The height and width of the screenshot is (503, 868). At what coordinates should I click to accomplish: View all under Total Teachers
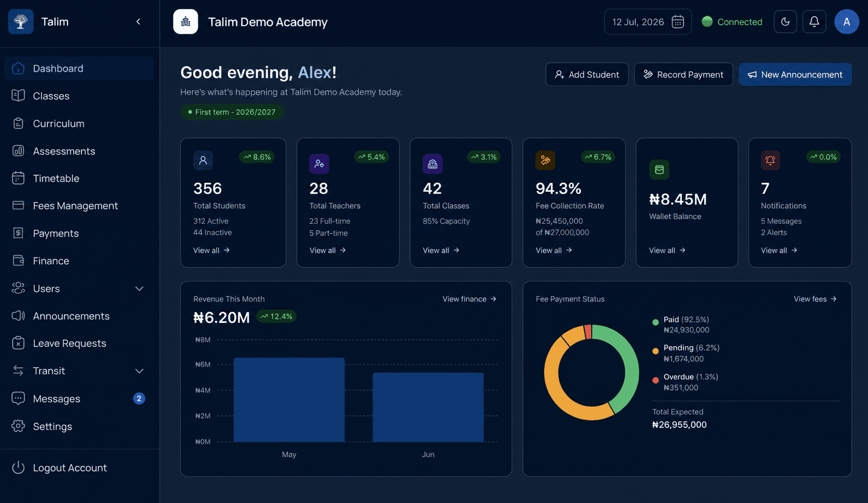pos(328,250)
